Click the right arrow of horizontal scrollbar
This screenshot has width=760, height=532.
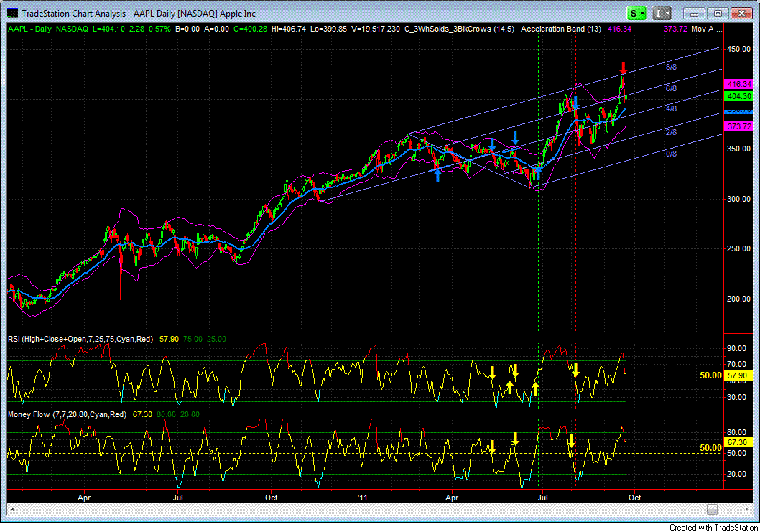tap(747, 509)
